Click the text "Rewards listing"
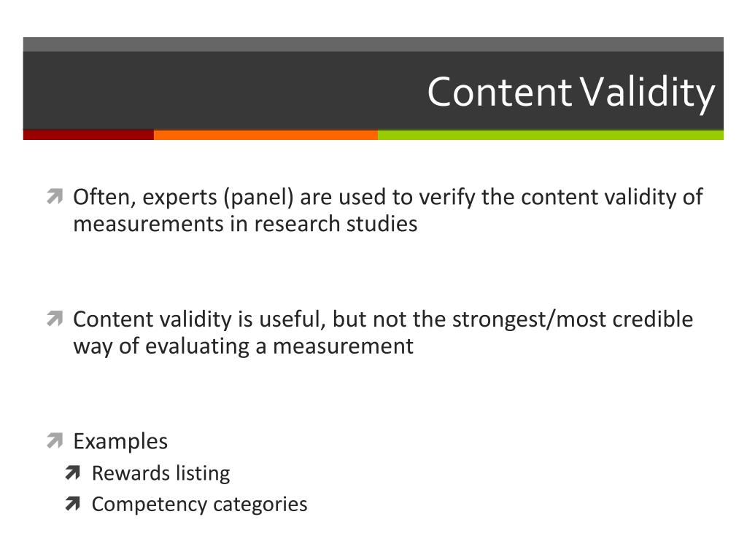This screenshot has width=747, height=560. click(161, 473)
